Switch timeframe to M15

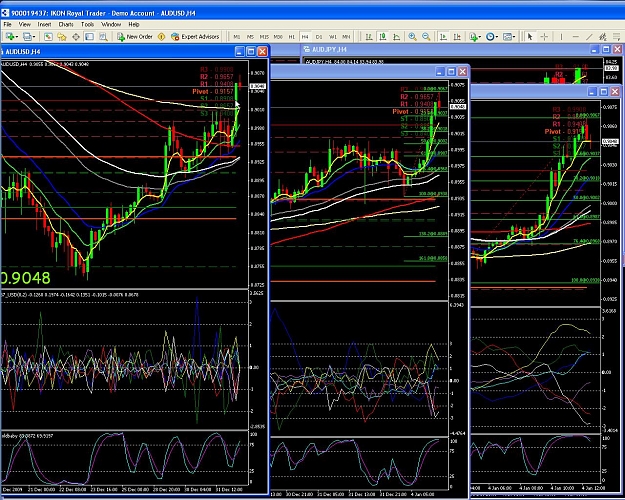click(264, 37)
